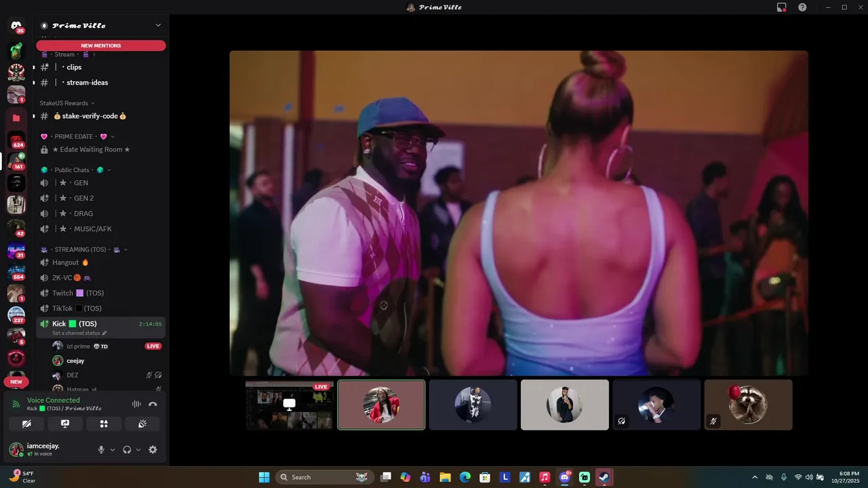The width and height of the screenshot is (868, 488).
Task: Open the stream-ideas channel
Action: click(x=101, y=83)
